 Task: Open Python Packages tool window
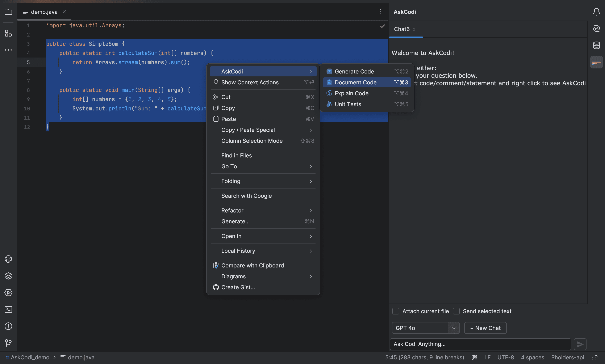(8, 259)
